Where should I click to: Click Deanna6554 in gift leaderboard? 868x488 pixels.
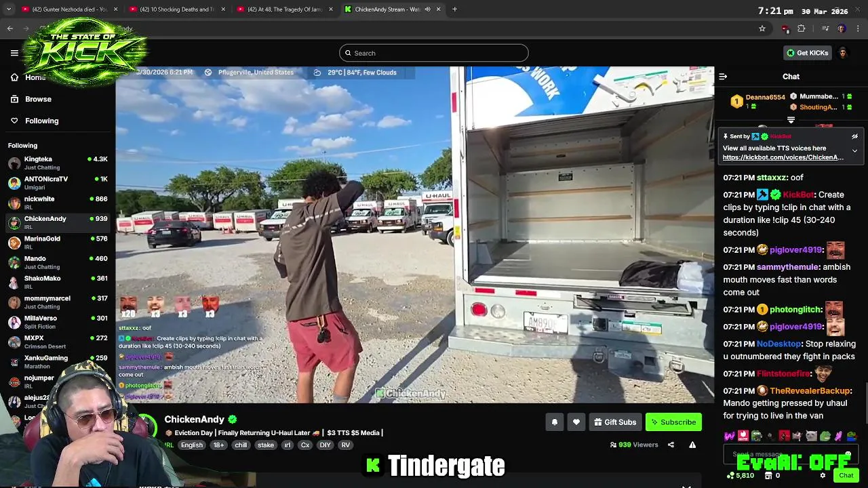pyautogui.click(x=765, y=98)
